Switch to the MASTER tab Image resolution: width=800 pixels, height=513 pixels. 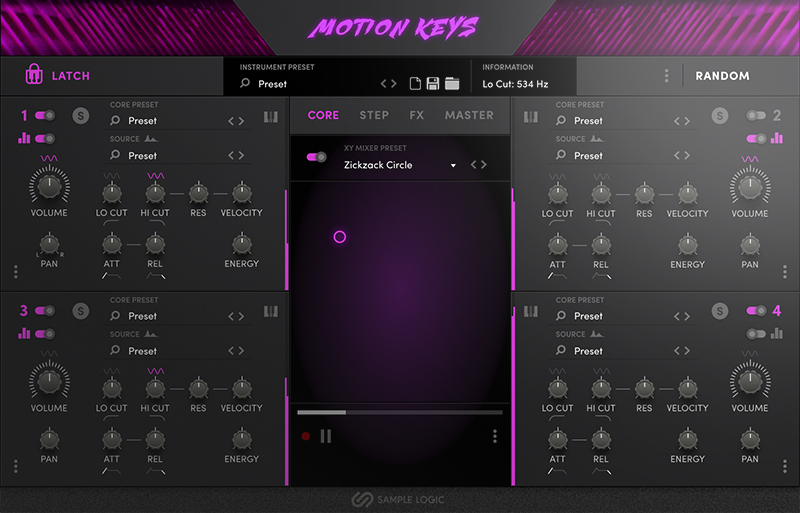pyautogui.click(x=469, y=115)
